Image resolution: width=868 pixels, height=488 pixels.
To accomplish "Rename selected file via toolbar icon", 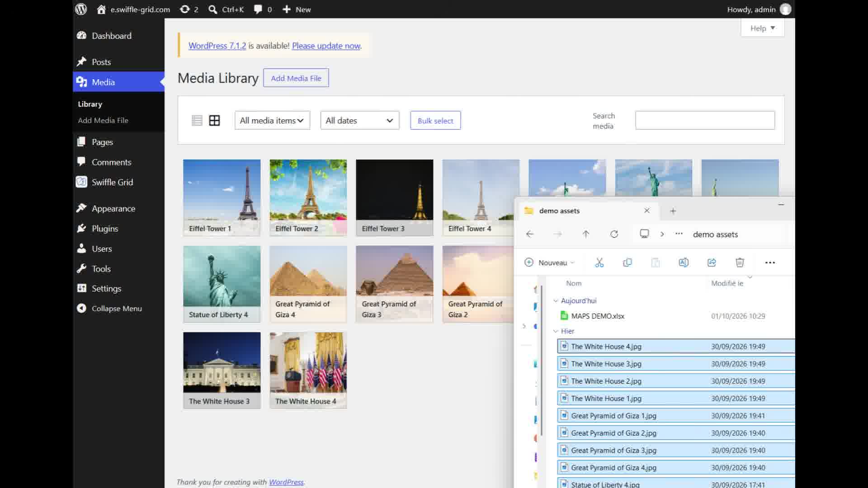I will [x=684, y=263].
